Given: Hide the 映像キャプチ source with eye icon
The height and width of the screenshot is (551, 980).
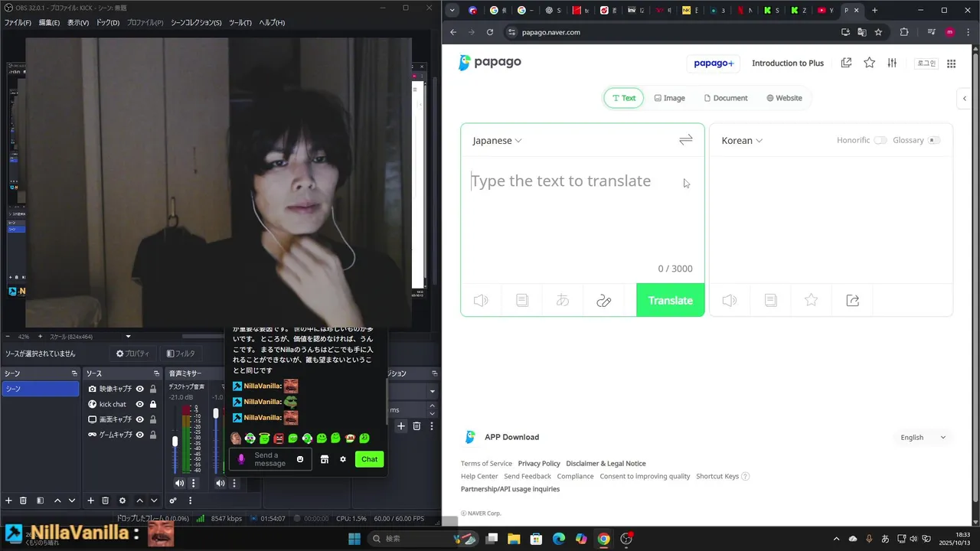Looking at the screenshot, I should (140, 389).
